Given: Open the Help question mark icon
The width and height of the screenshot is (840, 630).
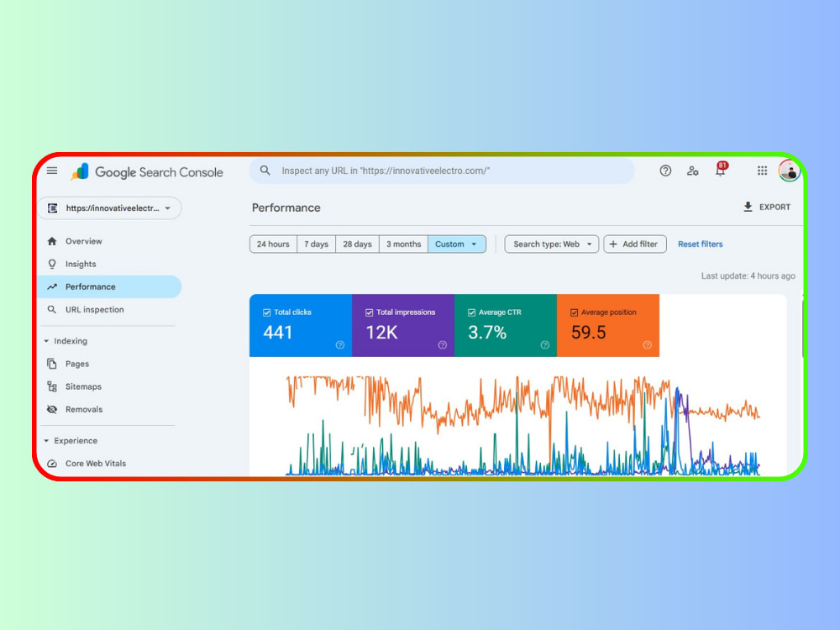Looking at the screenshot, I should click(665, 171).
